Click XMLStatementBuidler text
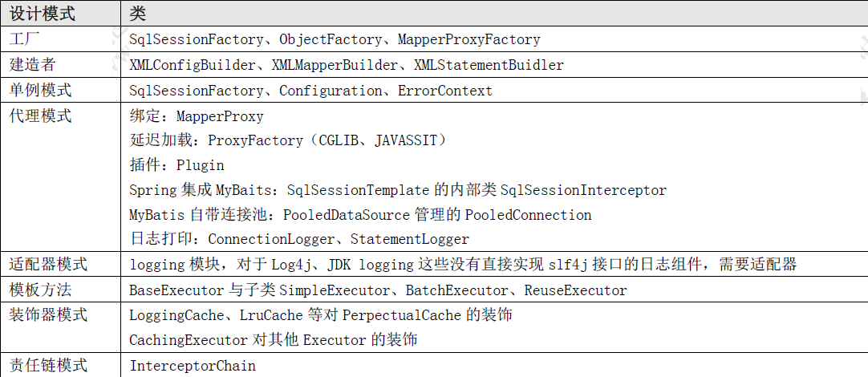Viewport: 868px width, 377px height. pyautogui.click(x=489, y=65)
